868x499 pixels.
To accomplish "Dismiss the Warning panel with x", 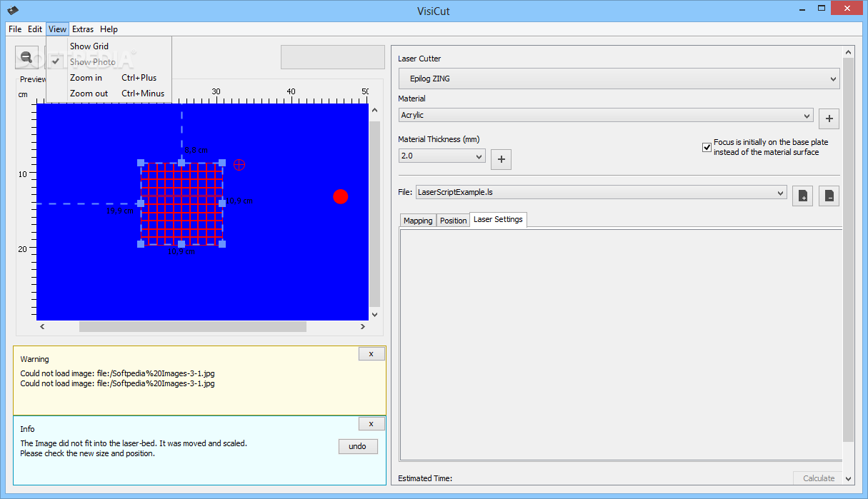I will point(371,353).
